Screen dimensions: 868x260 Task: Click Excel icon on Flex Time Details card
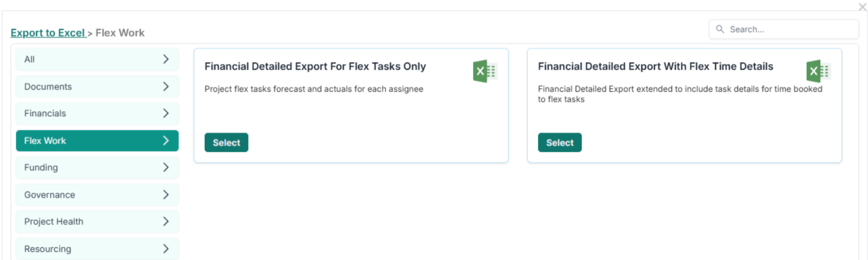(818, 71)
